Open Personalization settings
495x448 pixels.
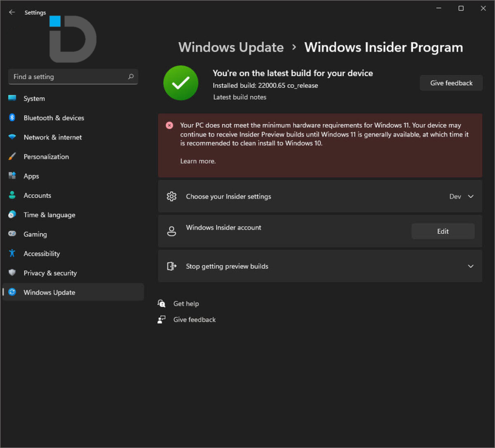click(73, 157)
